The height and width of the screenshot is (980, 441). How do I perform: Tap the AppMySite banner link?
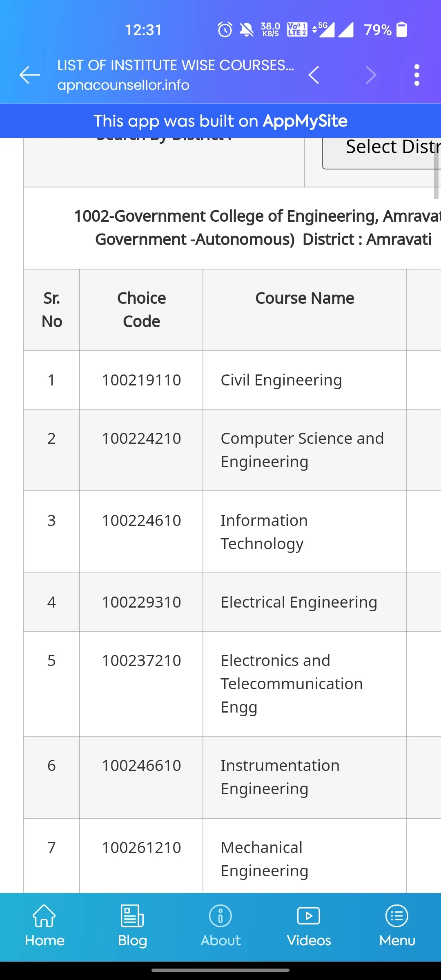pos(220,121)
